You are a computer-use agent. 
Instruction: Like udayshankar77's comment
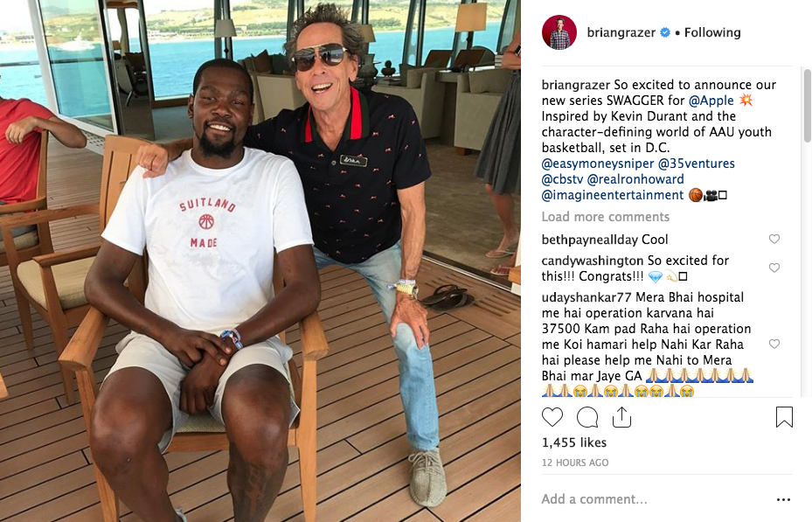[774, 344]
